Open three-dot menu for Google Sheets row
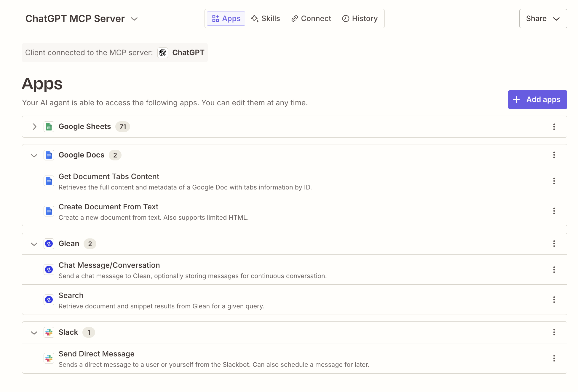 pos(554,127)
